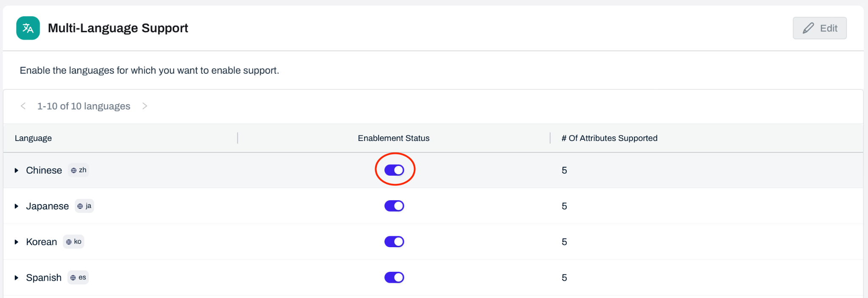Expand Korean row disclosure triangle
868x298 pixels.
(17, 242)
